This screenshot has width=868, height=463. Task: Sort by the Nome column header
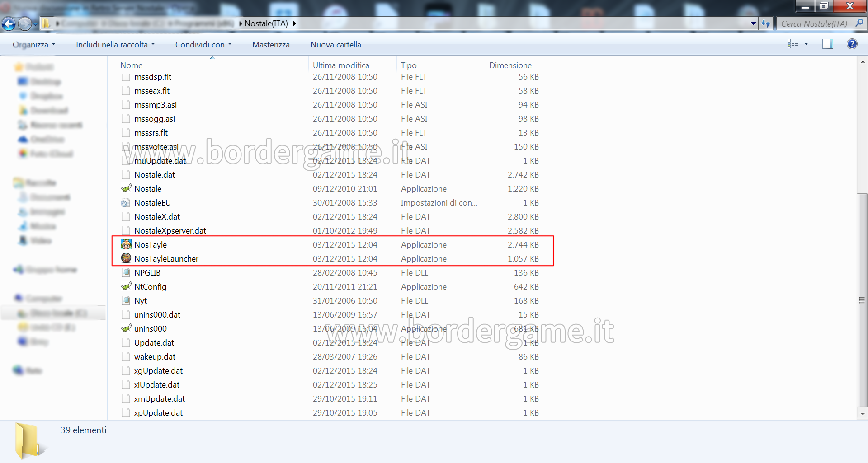pos(131,65)
